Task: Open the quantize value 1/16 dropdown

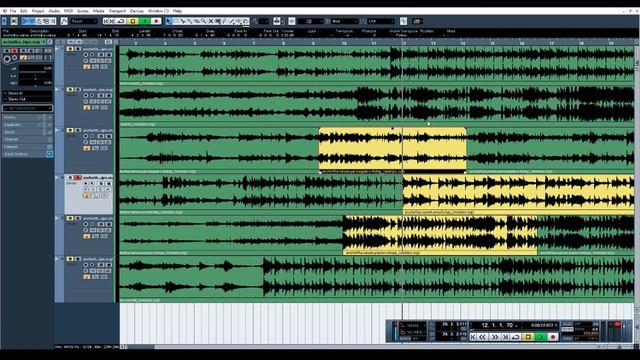Action: [x=381, y=21]
